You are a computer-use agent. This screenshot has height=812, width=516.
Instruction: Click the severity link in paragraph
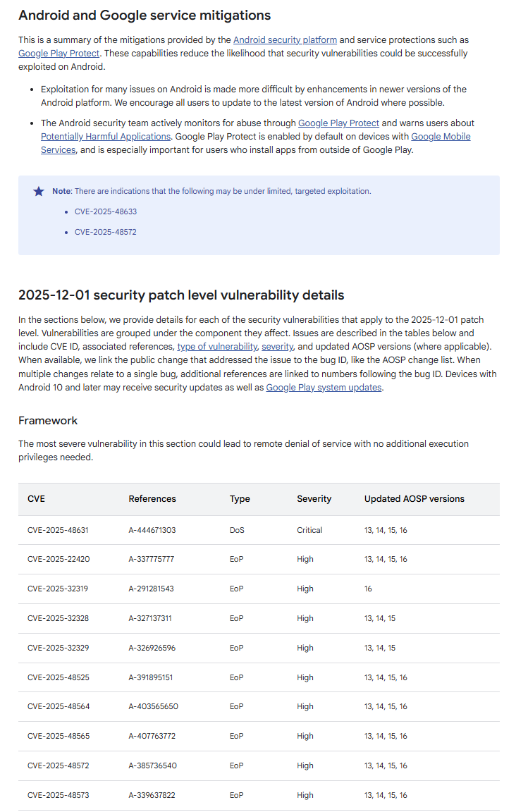(x=277, y=347)
